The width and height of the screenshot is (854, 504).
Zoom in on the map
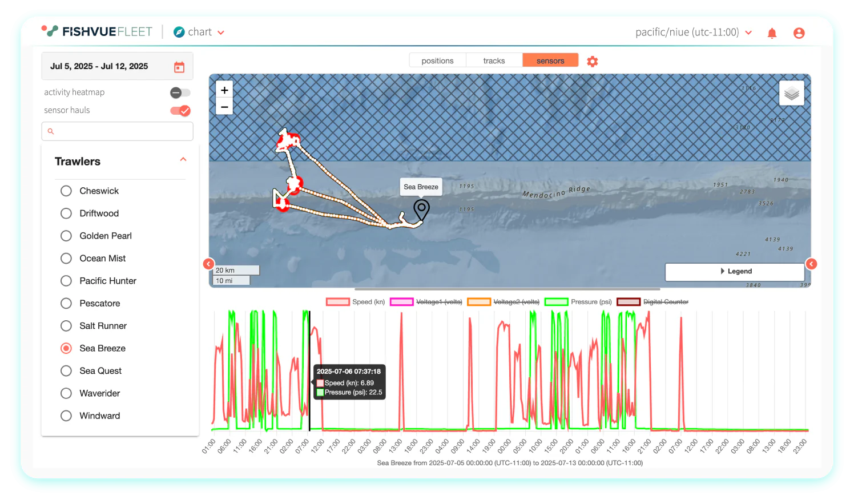[224, 90]
